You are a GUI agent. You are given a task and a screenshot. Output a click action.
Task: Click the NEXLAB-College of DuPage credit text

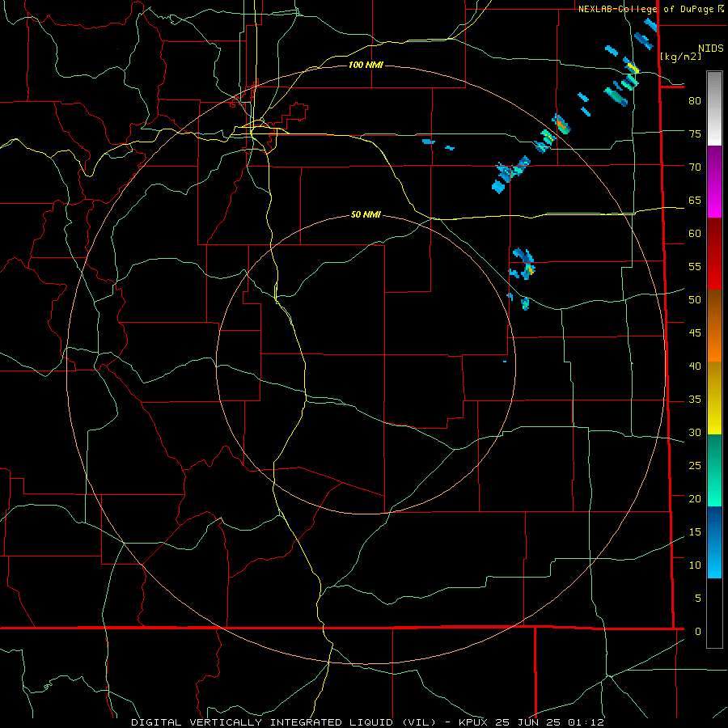pyautogui.click(x=645, y=9)
